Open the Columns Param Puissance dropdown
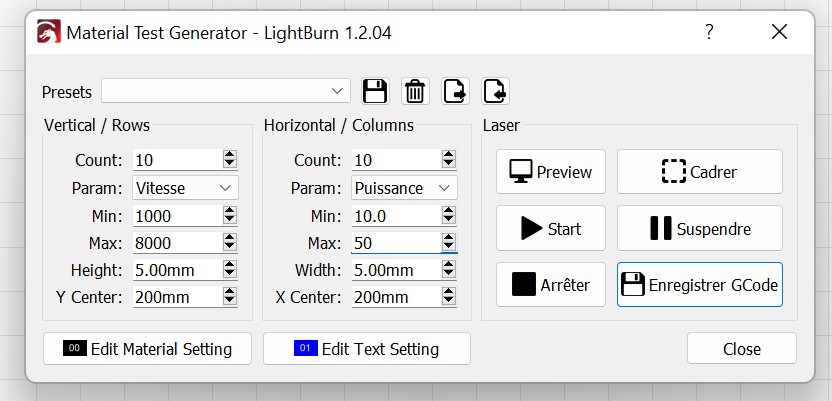Image resolution: width=832 pixels, height=401 pixels. [404, 188]
